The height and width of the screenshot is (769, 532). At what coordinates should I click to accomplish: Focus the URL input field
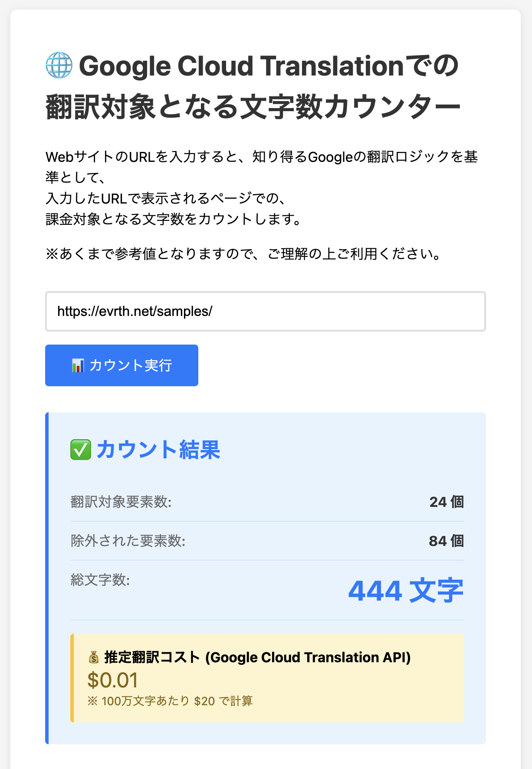point(265,312)
